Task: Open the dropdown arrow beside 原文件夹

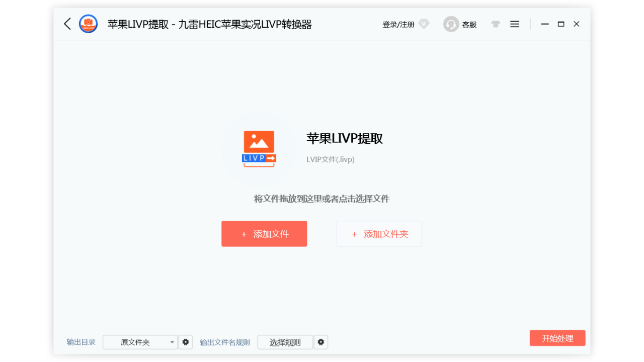Action: pos(172,342)
